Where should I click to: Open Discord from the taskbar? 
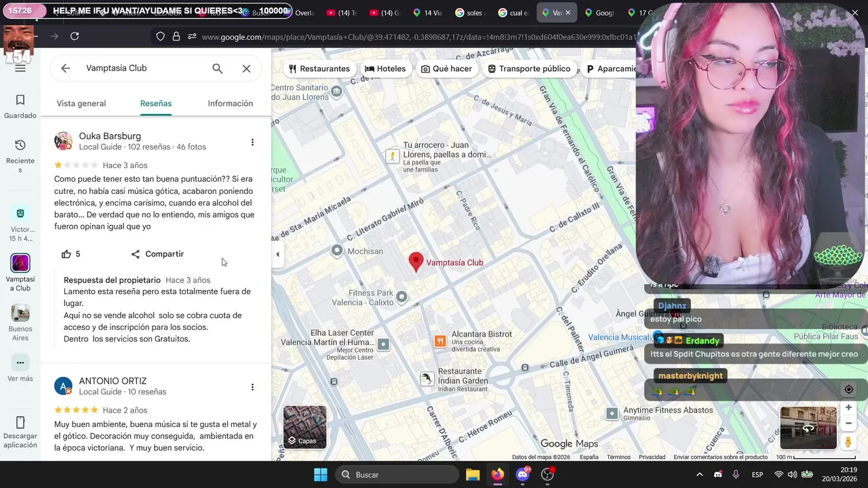523,474
